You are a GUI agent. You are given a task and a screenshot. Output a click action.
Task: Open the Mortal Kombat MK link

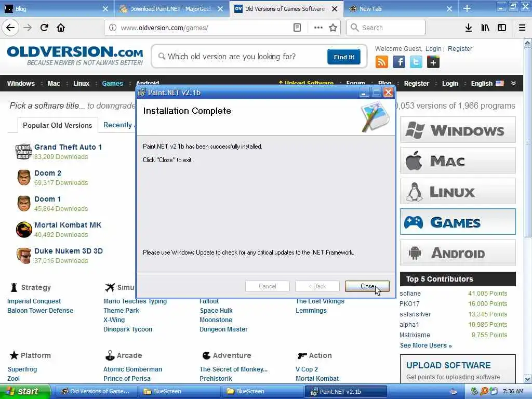click(68, 225)
